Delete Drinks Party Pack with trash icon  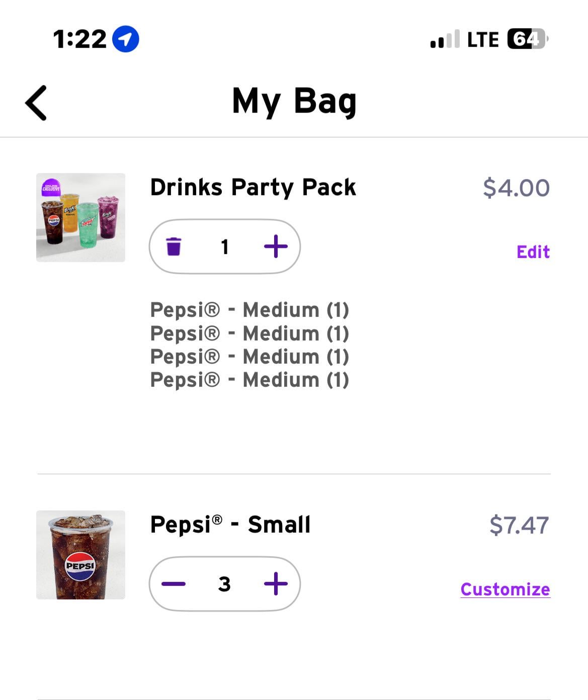click(174, 246)
